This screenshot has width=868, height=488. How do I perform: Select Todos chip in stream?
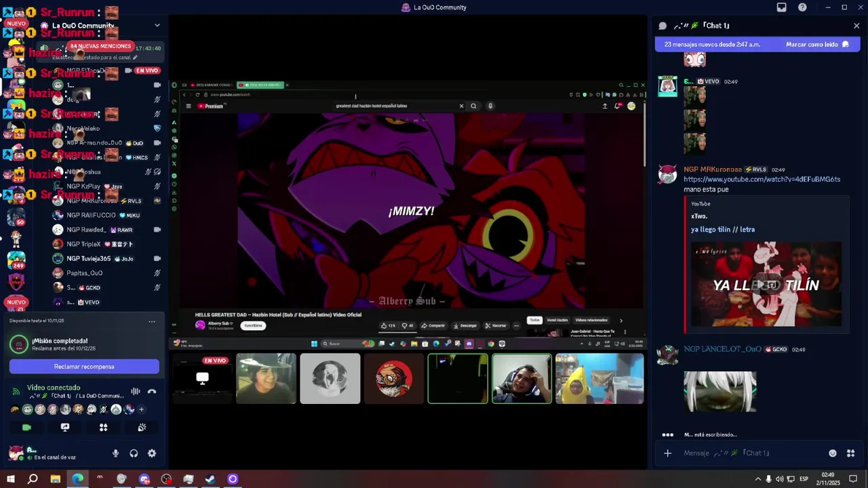[x=535, y=320]
